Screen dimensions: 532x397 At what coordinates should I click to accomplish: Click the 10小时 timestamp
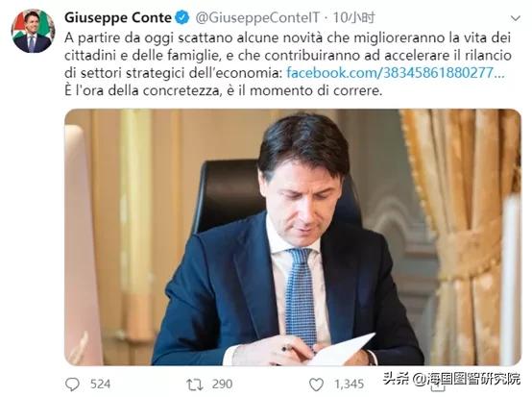[x=354, y=17]
